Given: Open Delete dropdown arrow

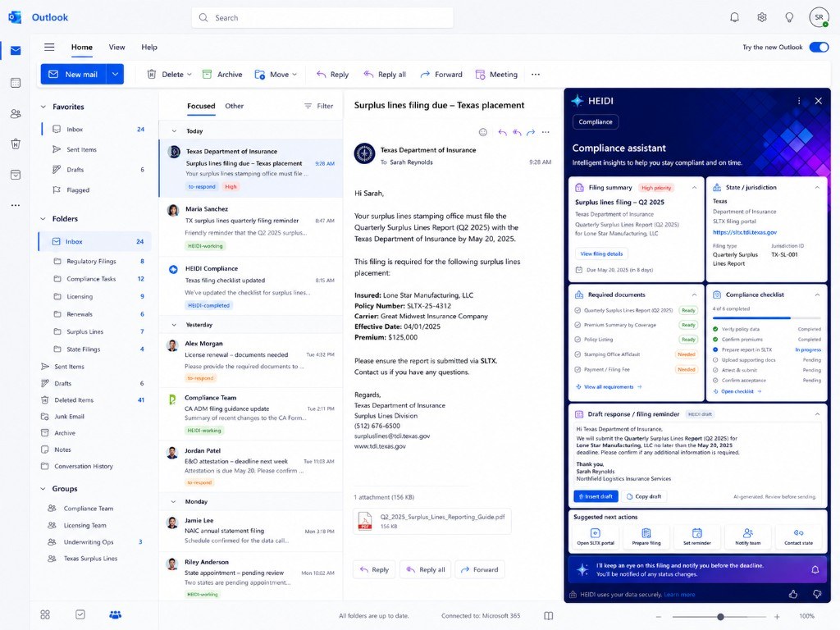Looking at the screenshot, I should pos(189,75).
